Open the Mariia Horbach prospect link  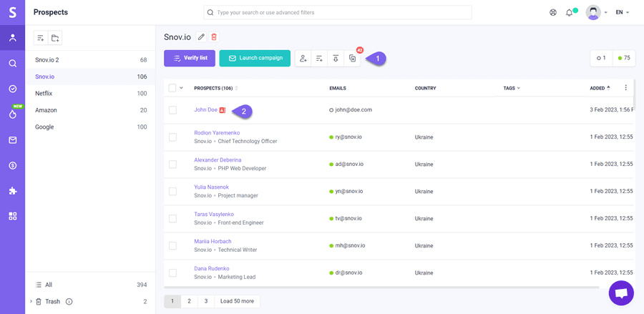(213, 241)
